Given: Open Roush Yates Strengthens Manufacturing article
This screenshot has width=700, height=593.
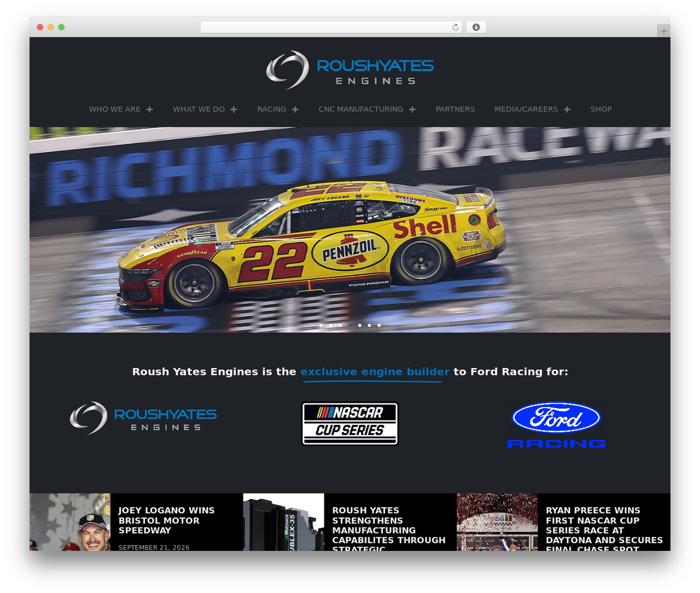Looking at the screenshot, I should pos(389,530).
